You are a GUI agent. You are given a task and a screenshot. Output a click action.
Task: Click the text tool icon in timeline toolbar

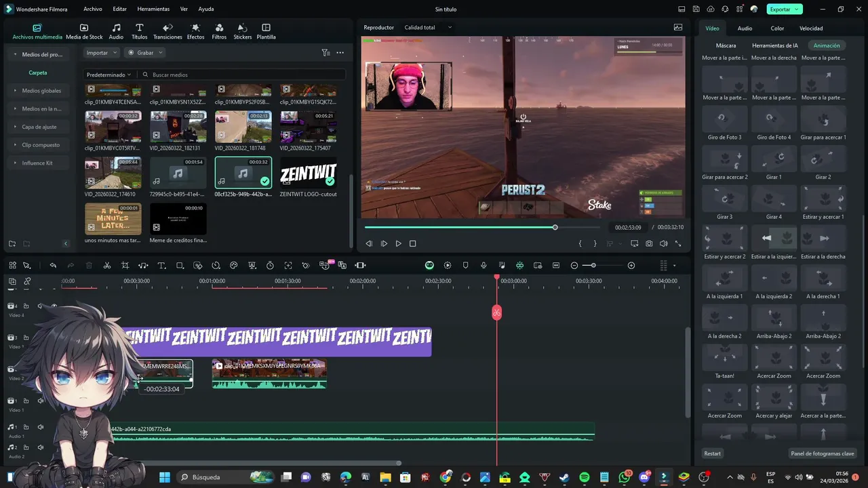[x=161, y=266]
